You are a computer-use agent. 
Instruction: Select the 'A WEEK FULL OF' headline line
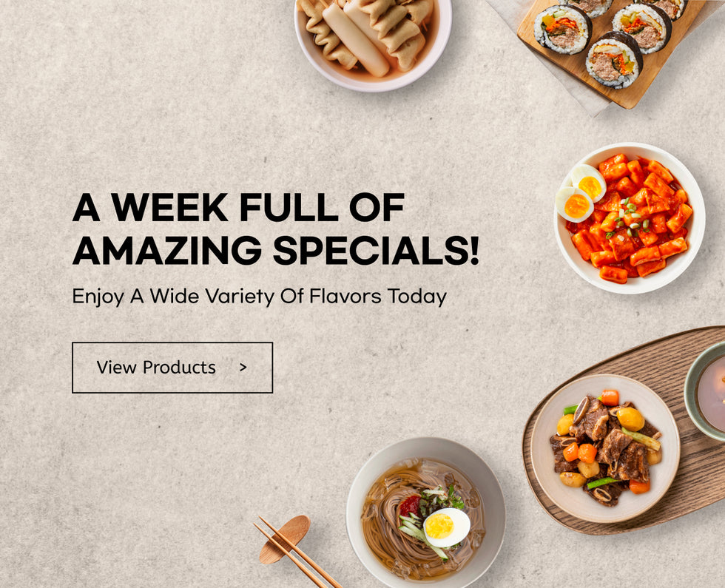tap(238, 208)
